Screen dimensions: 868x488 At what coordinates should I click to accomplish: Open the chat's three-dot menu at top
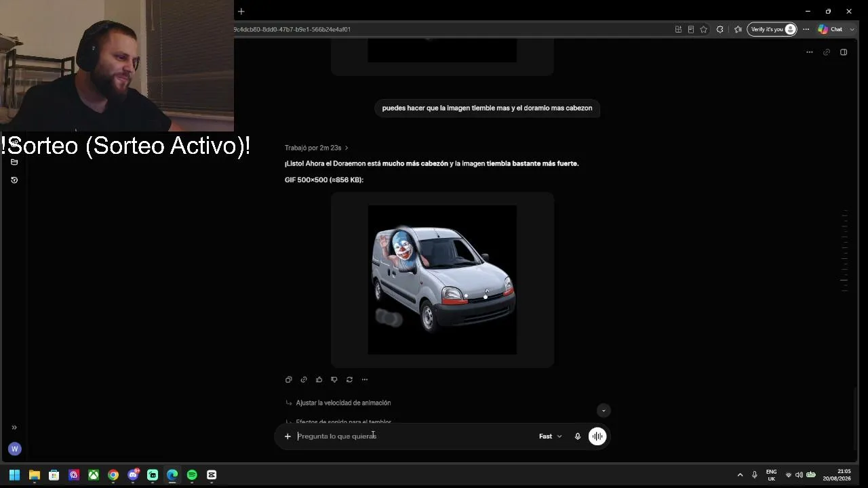pos(810,52)
